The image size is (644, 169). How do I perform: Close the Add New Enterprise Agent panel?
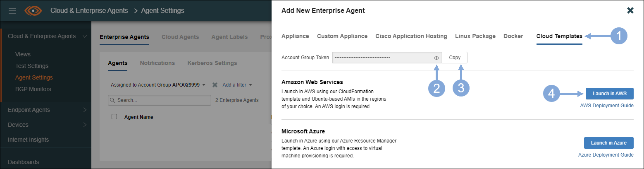point(630,10)
